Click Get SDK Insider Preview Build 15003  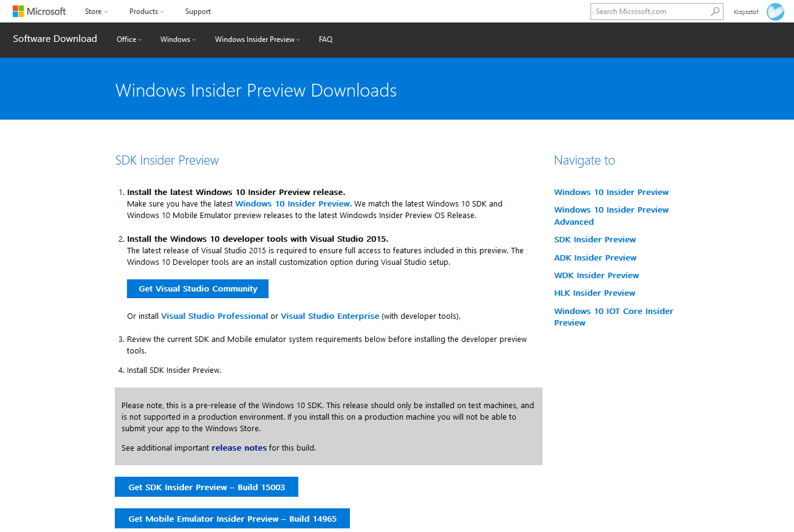click(x=207, y=487)
